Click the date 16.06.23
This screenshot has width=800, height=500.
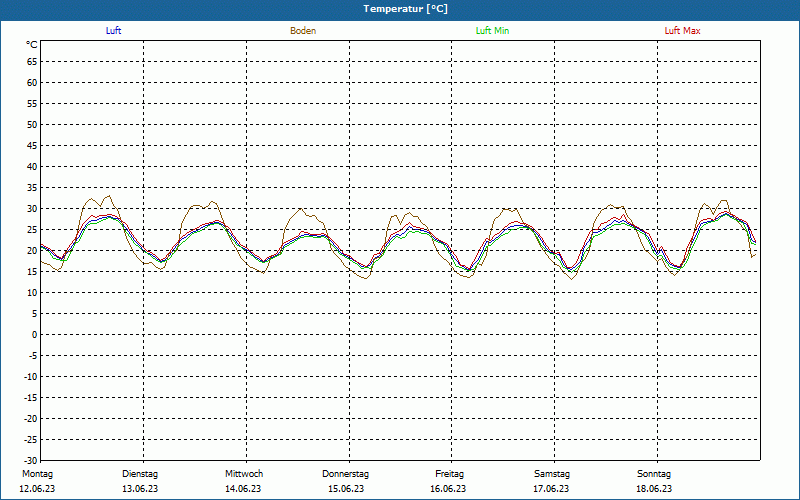click(448, 489)
